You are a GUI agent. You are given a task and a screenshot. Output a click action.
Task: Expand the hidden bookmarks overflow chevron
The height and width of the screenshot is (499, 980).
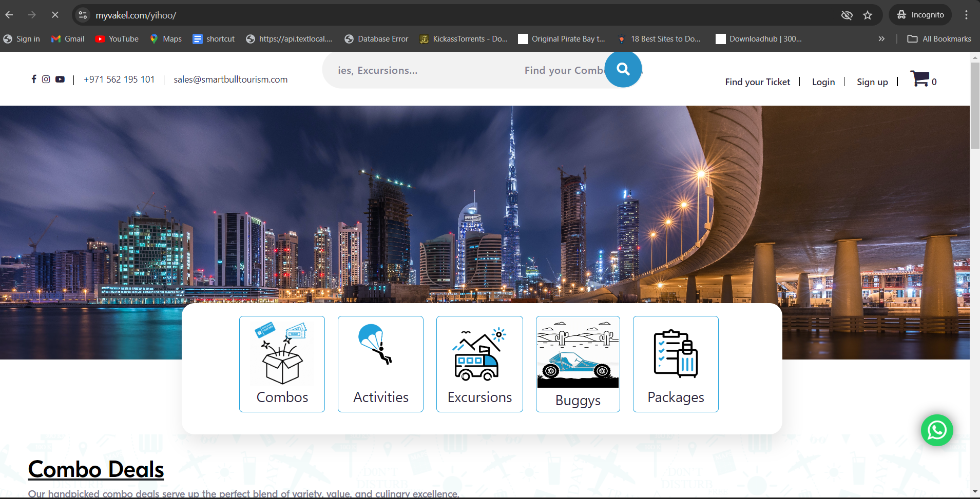pos(881,39)
